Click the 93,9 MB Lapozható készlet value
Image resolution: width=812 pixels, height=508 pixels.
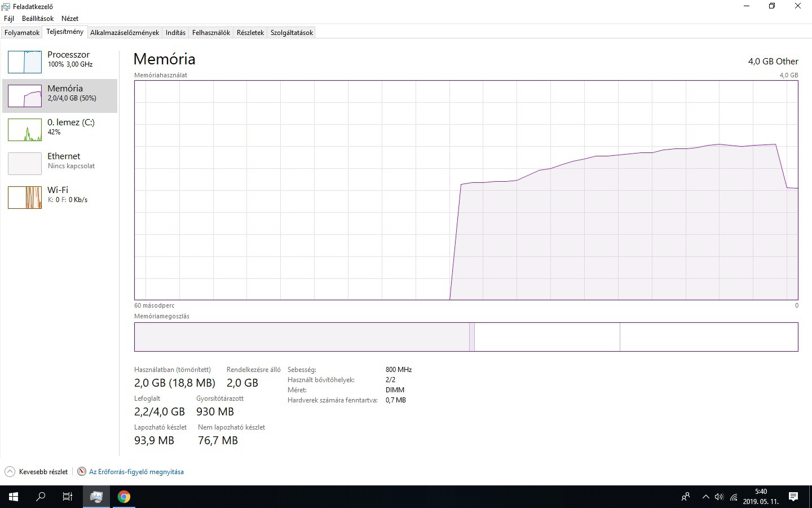click(x=154, y=441)
